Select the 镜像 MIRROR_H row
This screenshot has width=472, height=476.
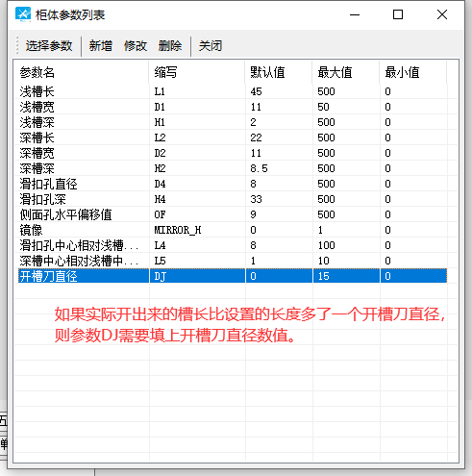click(x=233, y=230)
